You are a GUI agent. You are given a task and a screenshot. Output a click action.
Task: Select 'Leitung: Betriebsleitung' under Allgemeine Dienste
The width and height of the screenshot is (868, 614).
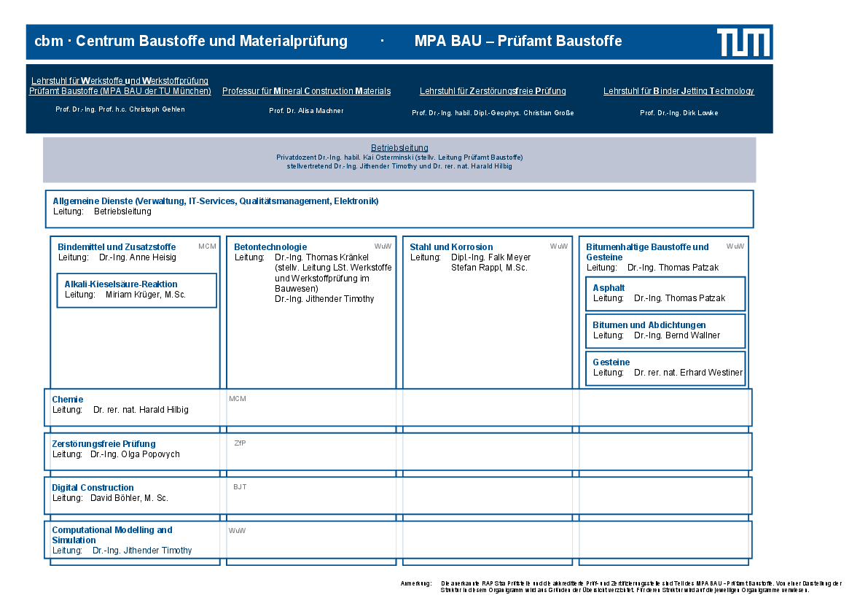pyautogui.click(x=102, y=211)
